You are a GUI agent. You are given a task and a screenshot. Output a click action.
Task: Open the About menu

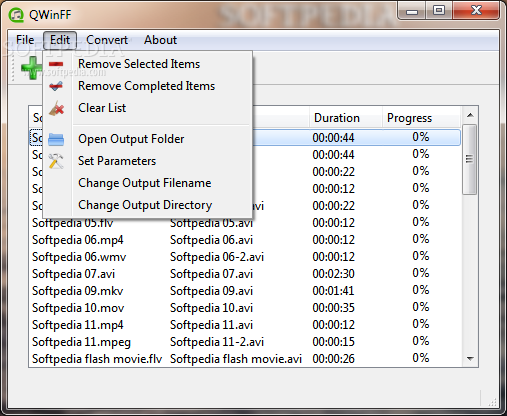[x=160, y=40]
